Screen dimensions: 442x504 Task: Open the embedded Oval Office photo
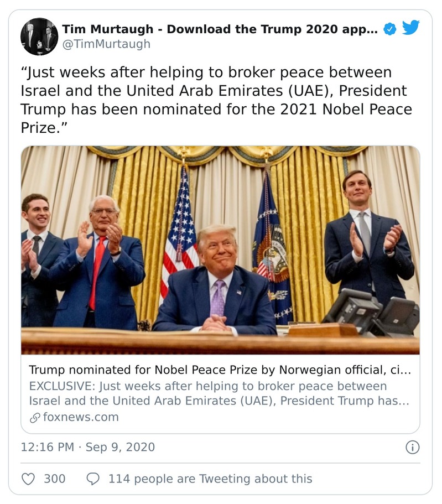pos(220,250)
